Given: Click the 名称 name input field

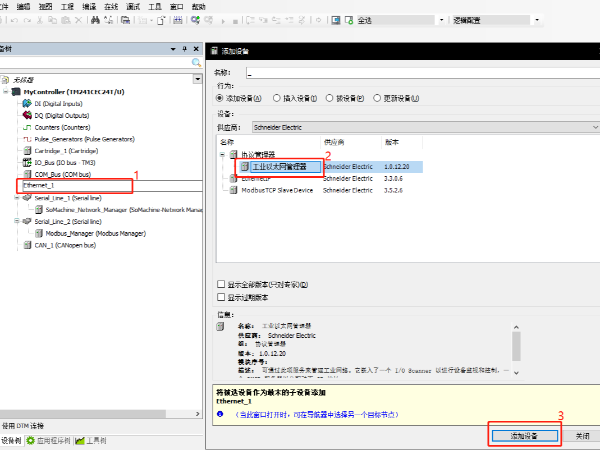Looking at the screenshot, I should coord(400,73).
